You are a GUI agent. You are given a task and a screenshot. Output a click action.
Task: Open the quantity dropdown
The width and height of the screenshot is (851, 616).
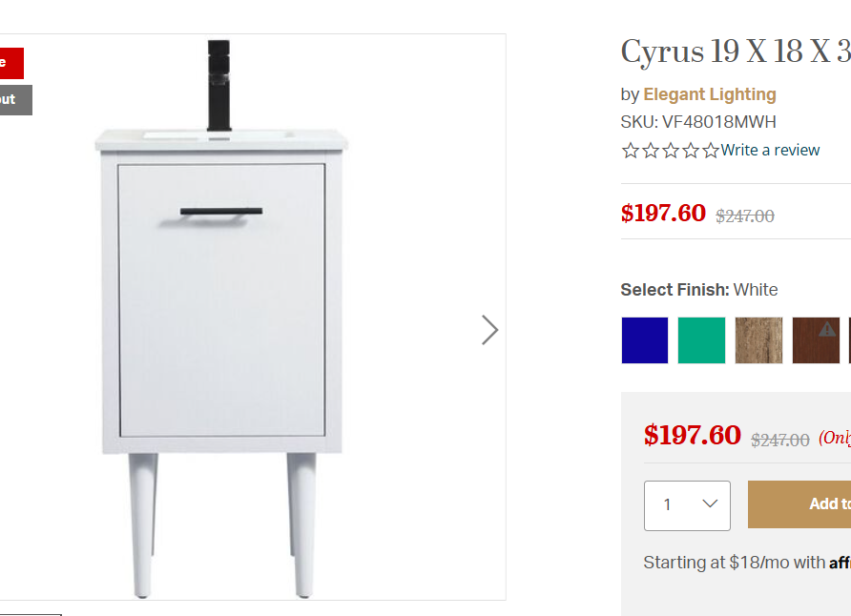(687, 505)
